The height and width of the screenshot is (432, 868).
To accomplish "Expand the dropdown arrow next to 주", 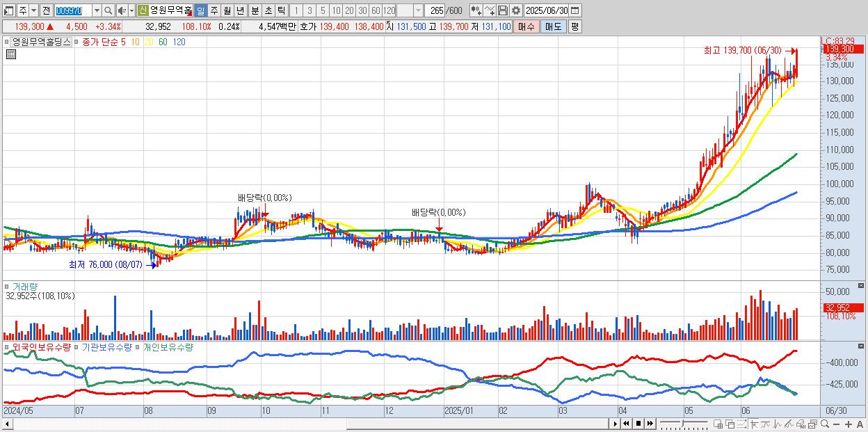I will 33,10.
